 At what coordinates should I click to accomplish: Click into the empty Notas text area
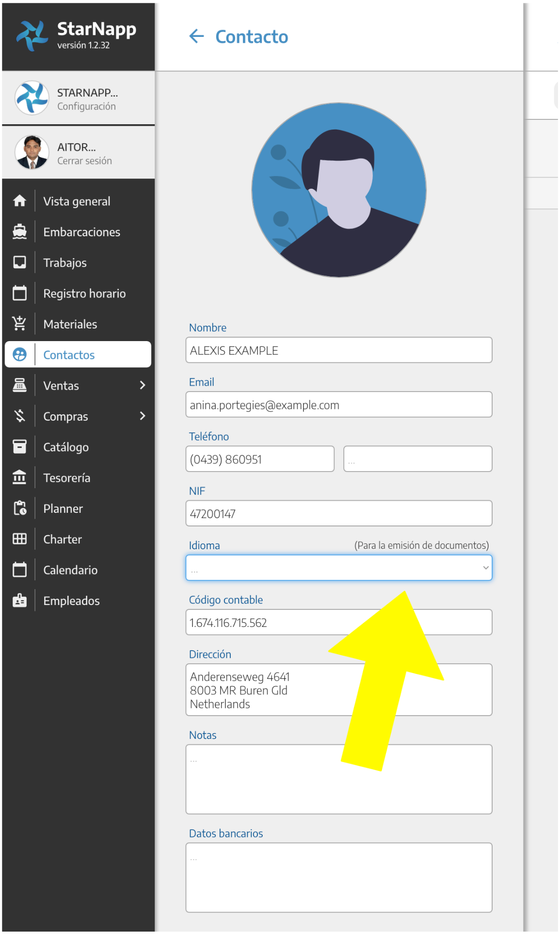338,779
